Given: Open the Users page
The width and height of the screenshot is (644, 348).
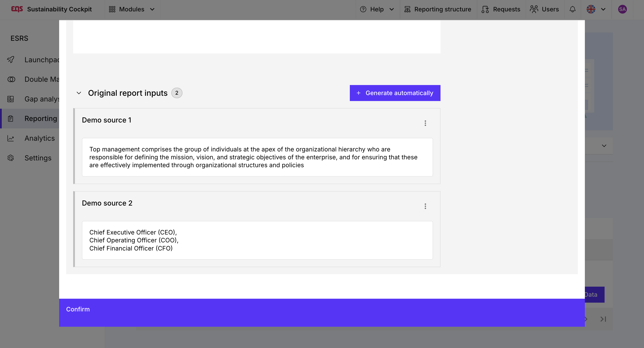Looking at the screenshot, I should point(544,9).
